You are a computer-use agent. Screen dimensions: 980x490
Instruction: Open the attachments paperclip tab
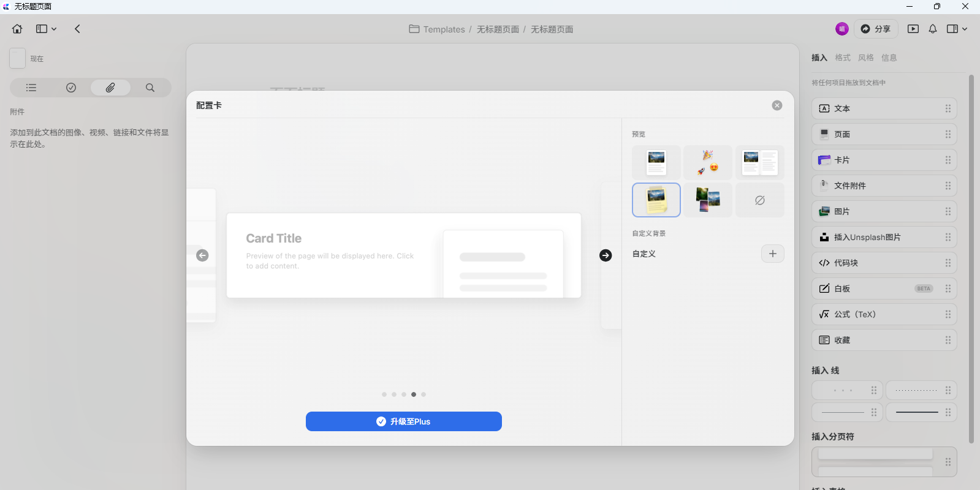pos(110,88)
